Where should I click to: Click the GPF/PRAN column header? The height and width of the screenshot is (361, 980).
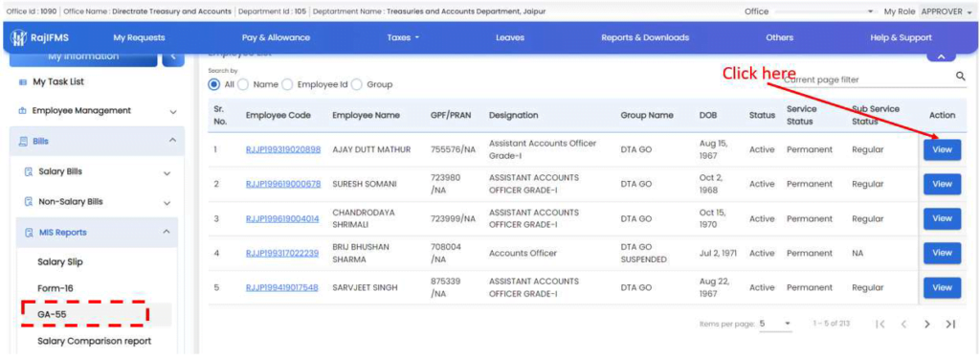click(x=452, y=115)
